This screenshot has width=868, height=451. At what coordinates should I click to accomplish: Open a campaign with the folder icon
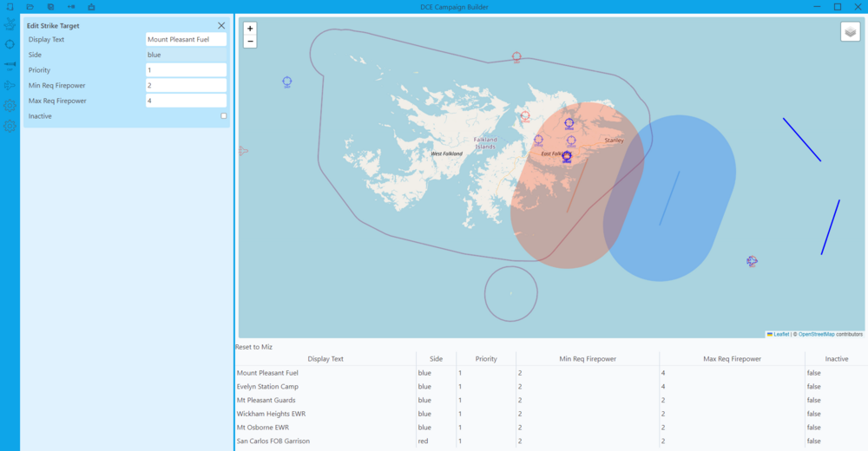pyautogui.click(x=30, y=7)
